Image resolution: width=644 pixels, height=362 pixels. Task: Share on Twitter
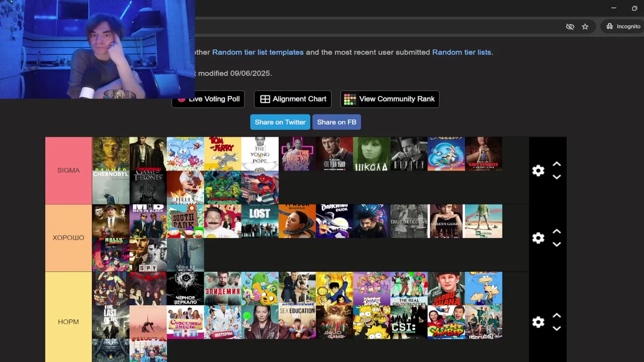pos(280,122)
